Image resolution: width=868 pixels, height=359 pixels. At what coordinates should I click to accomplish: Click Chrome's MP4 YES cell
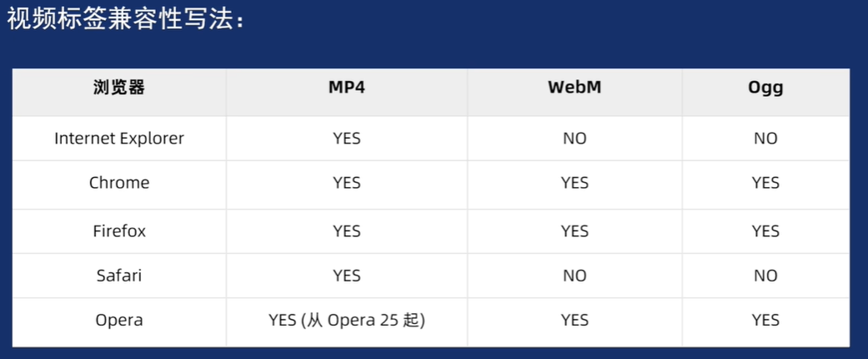pos(346,183)
